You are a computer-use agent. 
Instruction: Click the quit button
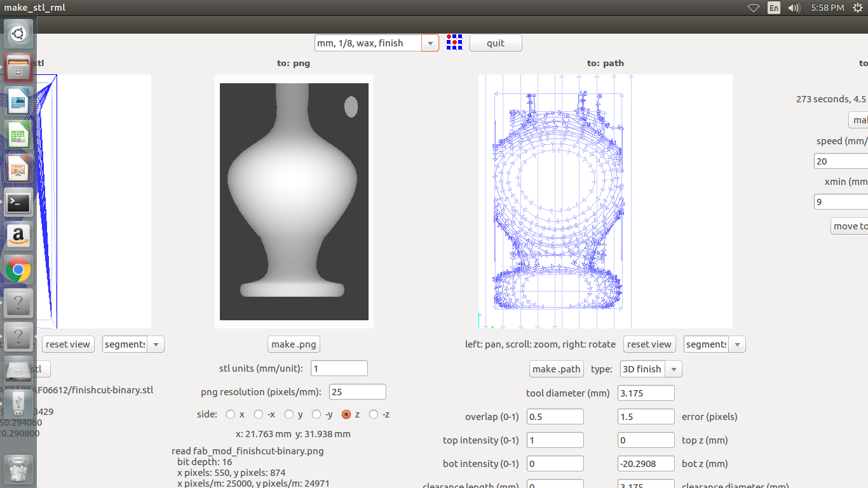point(496,43)
